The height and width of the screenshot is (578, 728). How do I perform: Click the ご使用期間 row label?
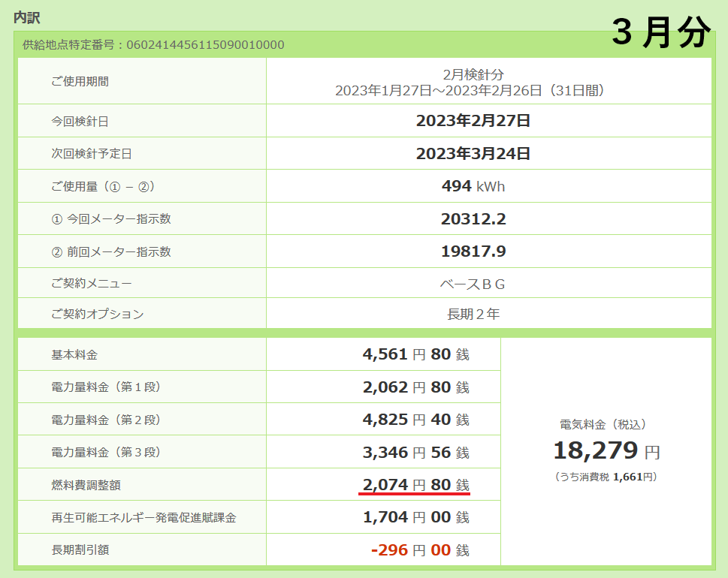(x=80, y=81)
